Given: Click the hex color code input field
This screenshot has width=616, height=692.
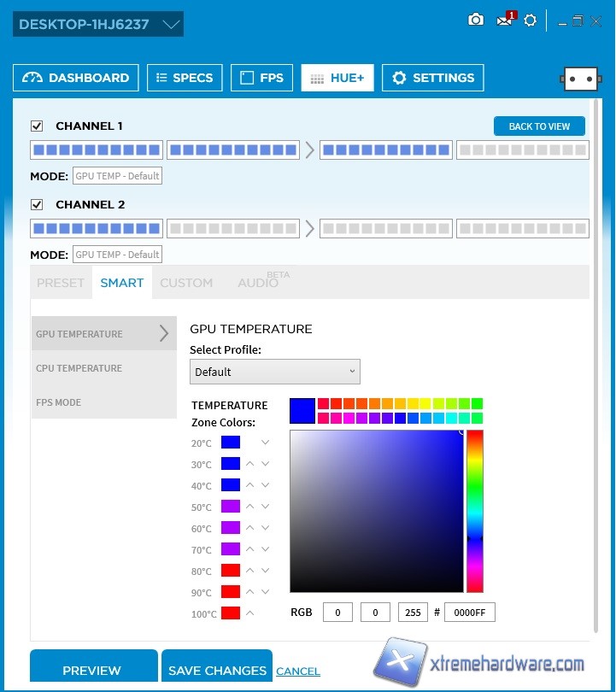Looking at the screenshot, I should pyautogui.click(x=469, y=613).
